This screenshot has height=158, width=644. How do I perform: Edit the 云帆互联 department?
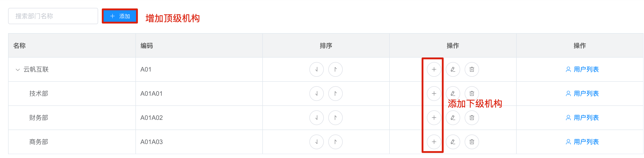(x=453, y=70)
